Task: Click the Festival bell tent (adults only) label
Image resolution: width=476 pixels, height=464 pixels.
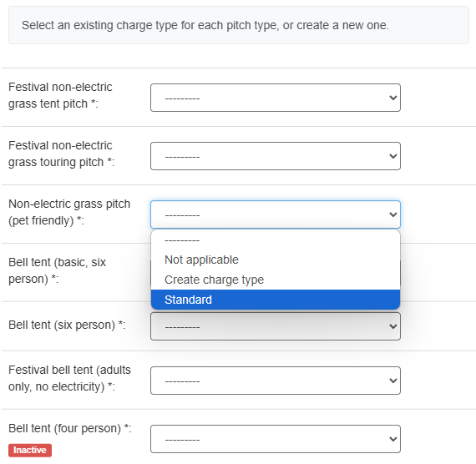Action: [x=69, y=378]
